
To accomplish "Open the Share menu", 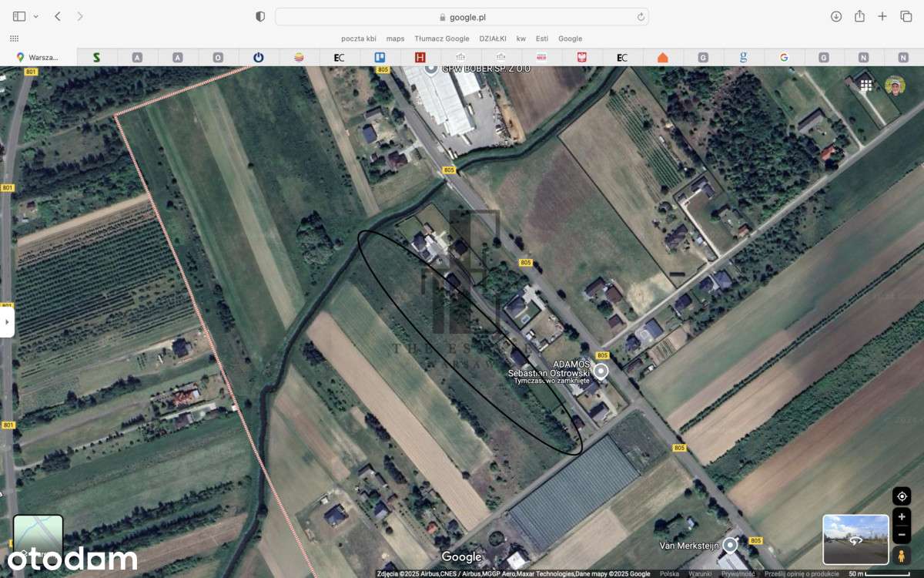I will [860, 15].
